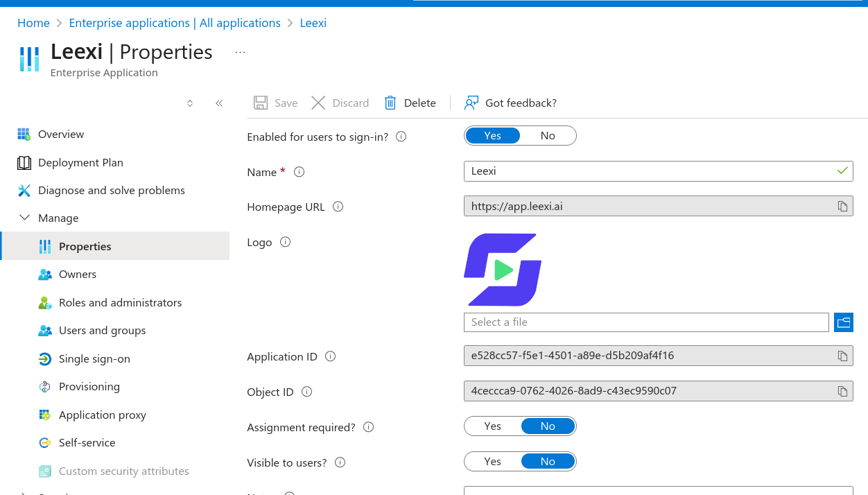Set Visible to users to Yes
The height and width of the screenshot is (495, 868).
pos(492,462)
